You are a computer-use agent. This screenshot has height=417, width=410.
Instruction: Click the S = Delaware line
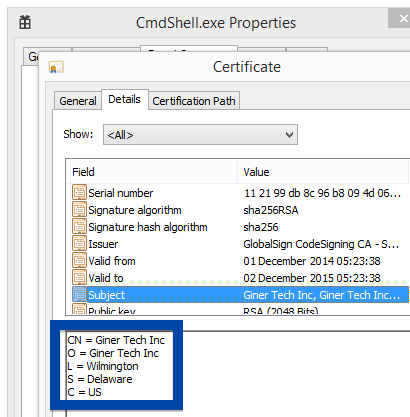click(100, 379)
